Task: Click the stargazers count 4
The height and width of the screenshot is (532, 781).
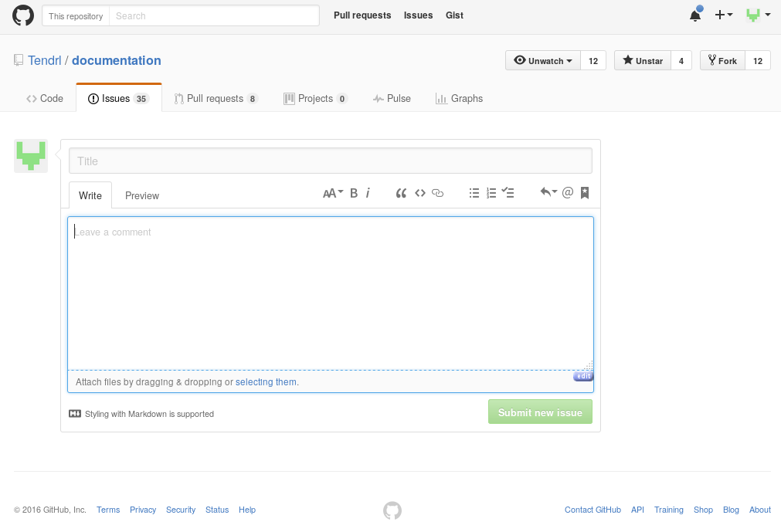Action: click(x=681, y=61)
